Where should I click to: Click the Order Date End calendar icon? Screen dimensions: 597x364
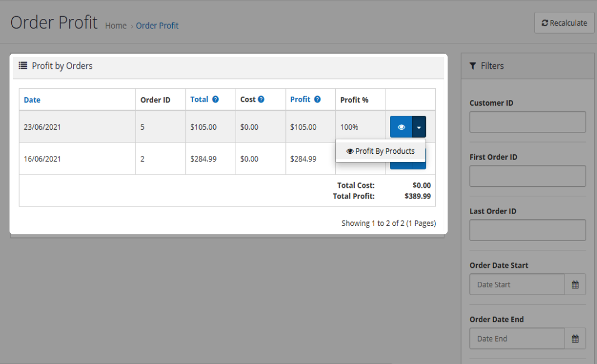(575, 339)
